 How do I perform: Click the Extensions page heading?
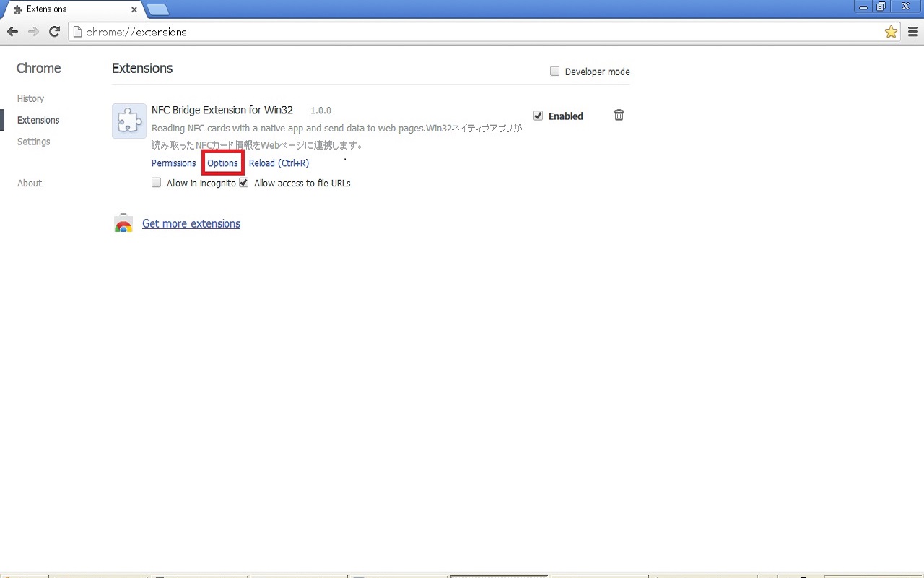tap(142, 68)
